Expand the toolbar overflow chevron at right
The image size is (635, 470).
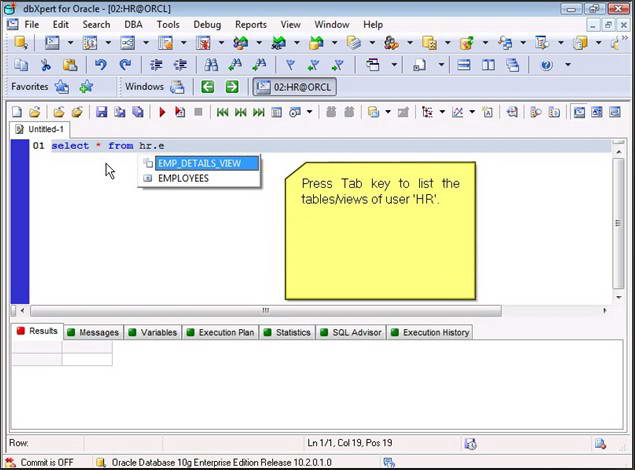point(625,38)
